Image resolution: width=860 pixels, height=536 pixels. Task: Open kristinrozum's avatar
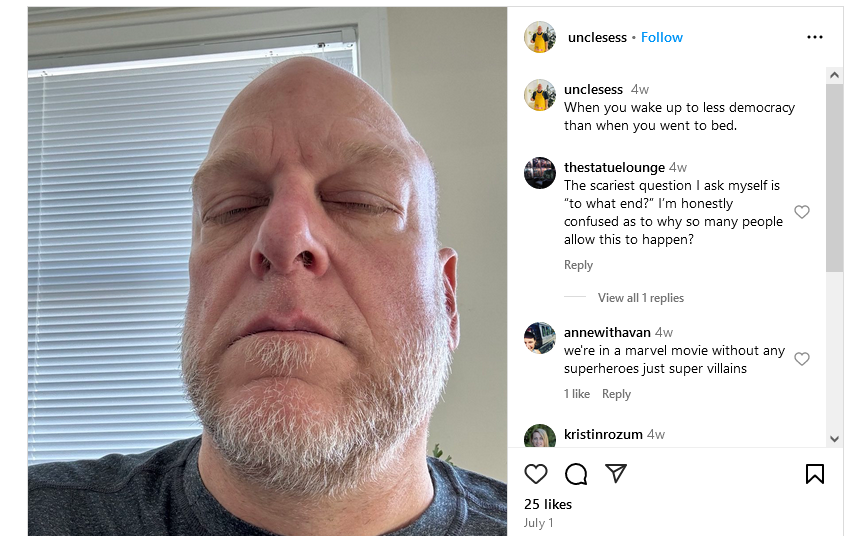(540, 436)
